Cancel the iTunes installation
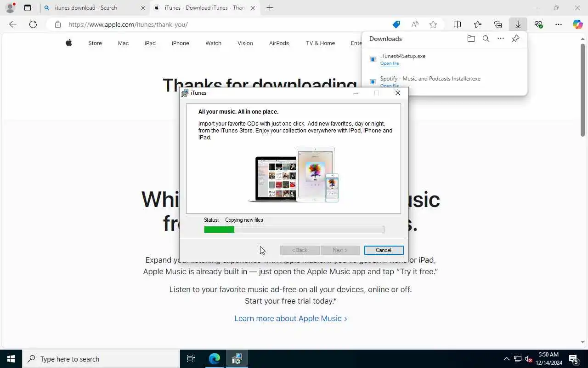Image resolution: width=588 pixels, height=368 pixels. tap(384, 250)
